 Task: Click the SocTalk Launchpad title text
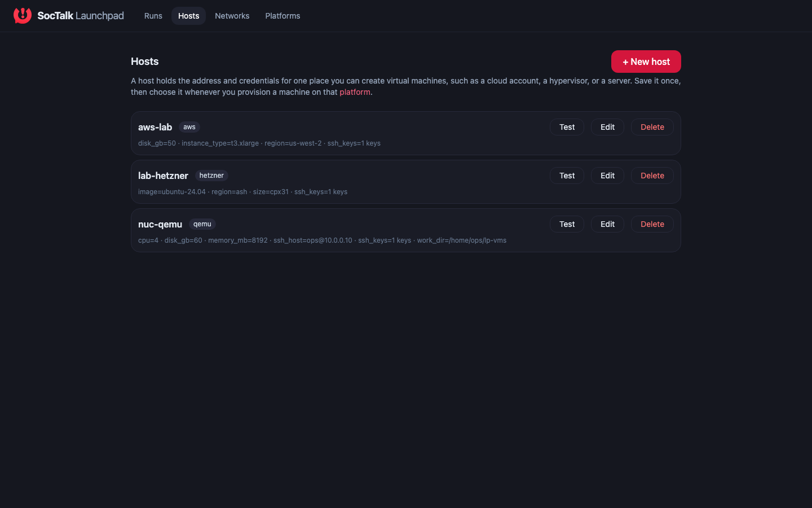tap(81, 16)
